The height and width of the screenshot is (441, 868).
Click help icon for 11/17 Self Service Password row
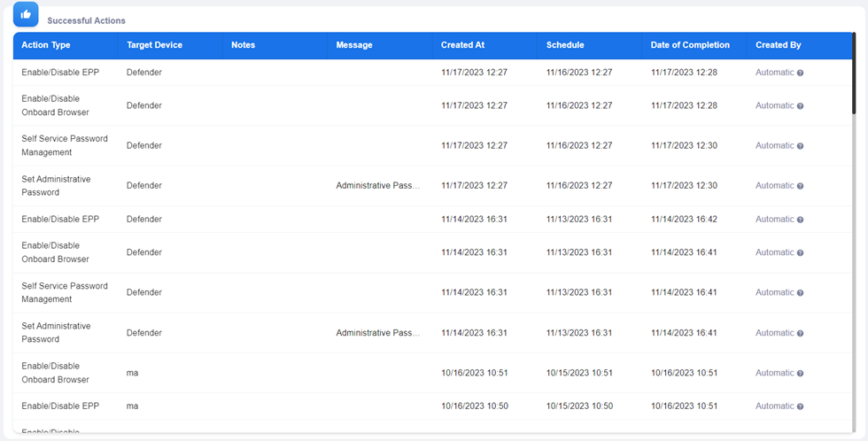pos(800,146)
